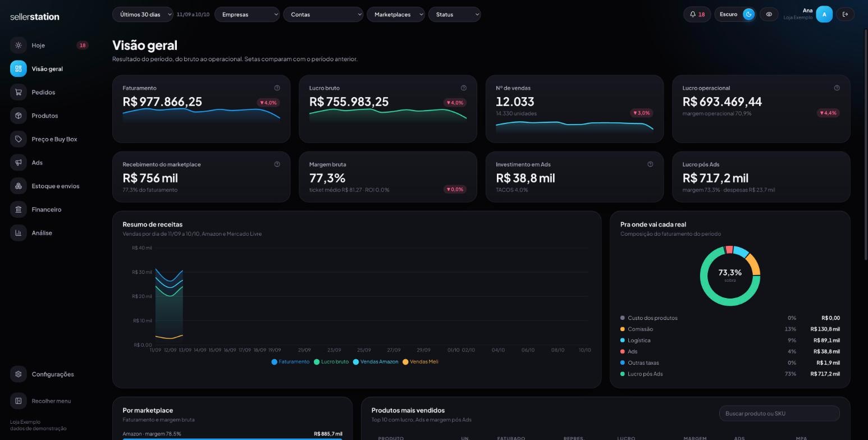This screenshot has width=868, height=440.
Task: Navigate to Estoque e envios
Action: pyautogui.click(x=56, y=186)
